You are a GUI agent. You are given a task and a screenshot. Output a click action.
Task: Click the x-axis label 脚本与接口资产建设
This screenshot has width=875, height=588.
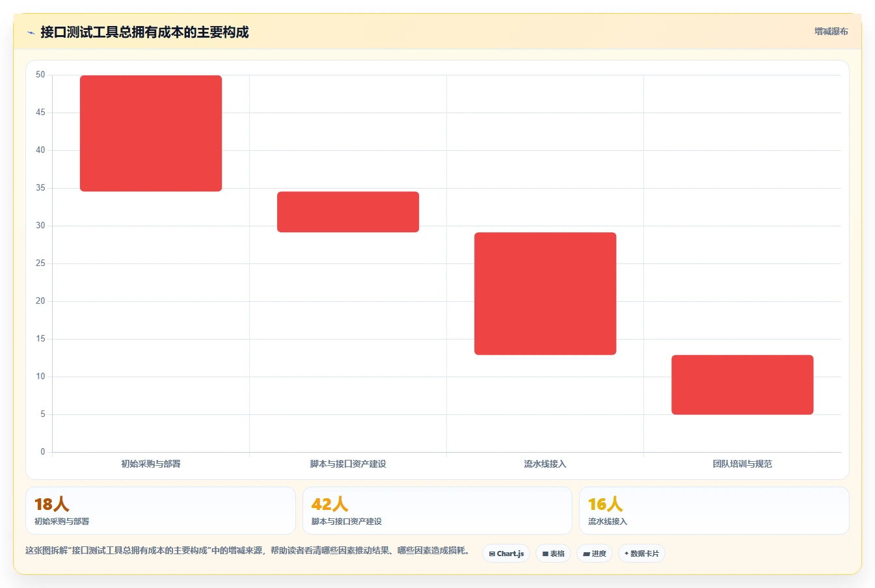click(x=348, y=464)
